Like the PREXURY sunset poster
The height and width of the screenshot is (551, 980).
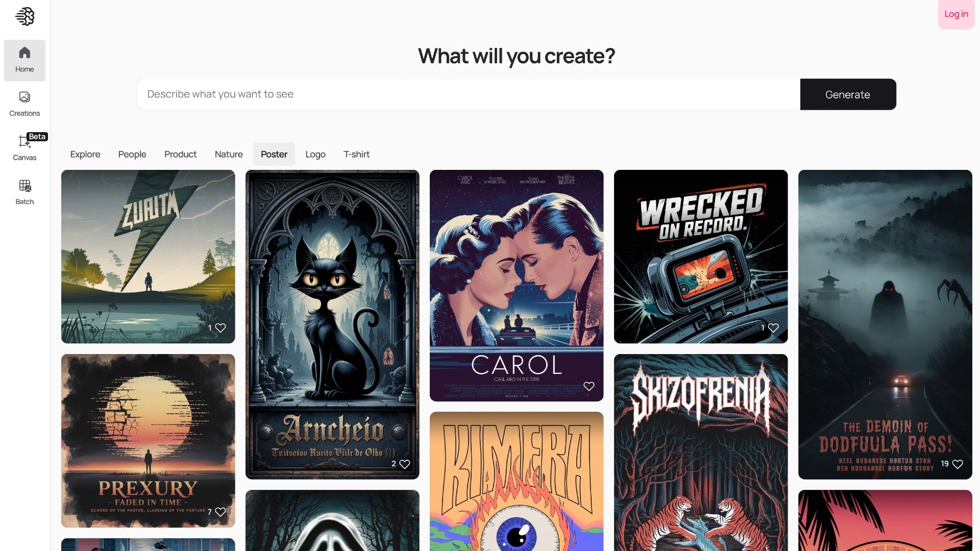220,512
